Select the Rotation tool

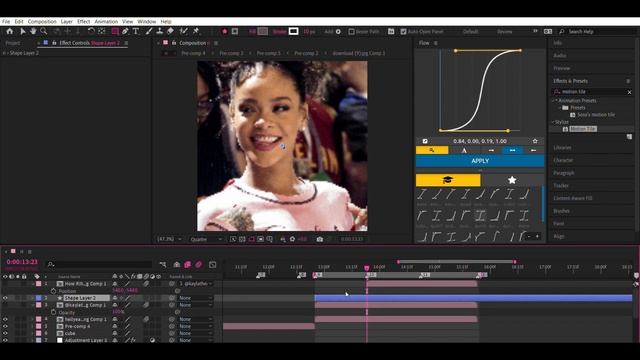pos(91,31)
